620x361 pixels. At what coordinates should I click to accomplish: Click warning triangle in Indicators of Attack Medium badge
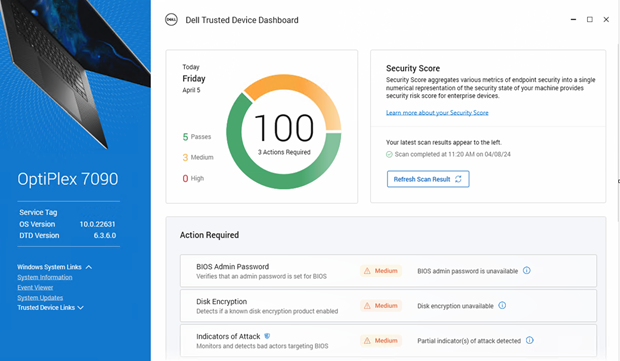point(367,340)
